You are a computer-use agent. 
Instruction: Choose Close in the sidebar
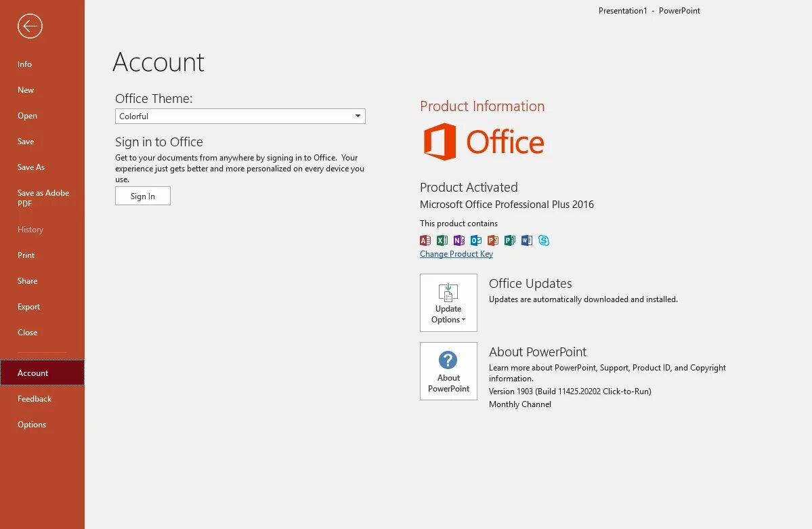click(42, 333)
